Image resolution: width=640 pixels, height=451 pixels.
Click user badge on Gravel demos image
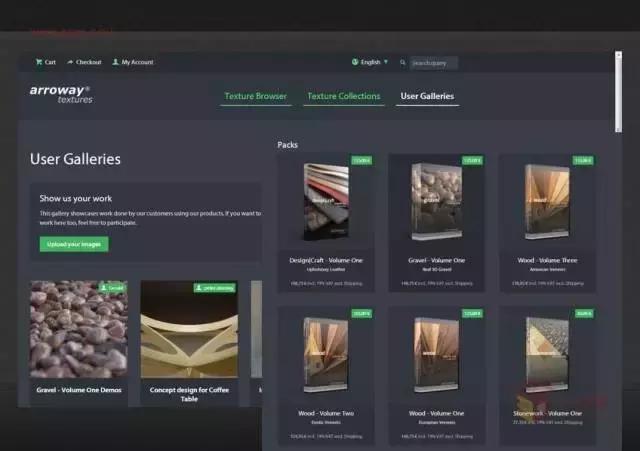112,288
